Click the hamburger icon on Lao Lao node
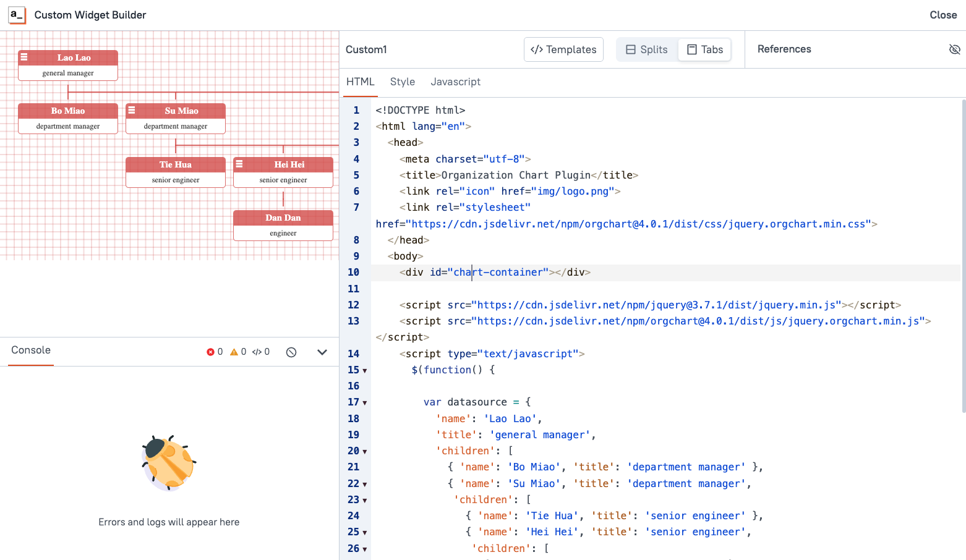The width and height of the screenshot is (966, 560). pyautogui.click(x=25, y=57)
